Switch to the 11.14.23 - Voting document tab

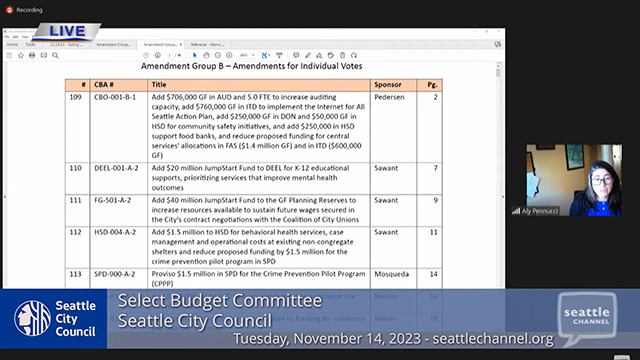point(66,44)
